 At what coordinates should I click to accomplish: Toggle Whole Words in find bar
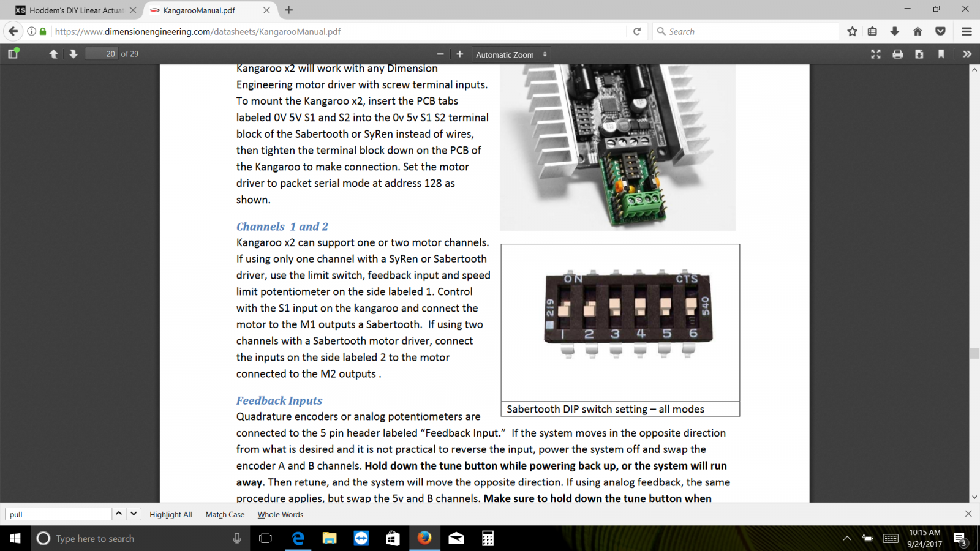click(281, 514)
